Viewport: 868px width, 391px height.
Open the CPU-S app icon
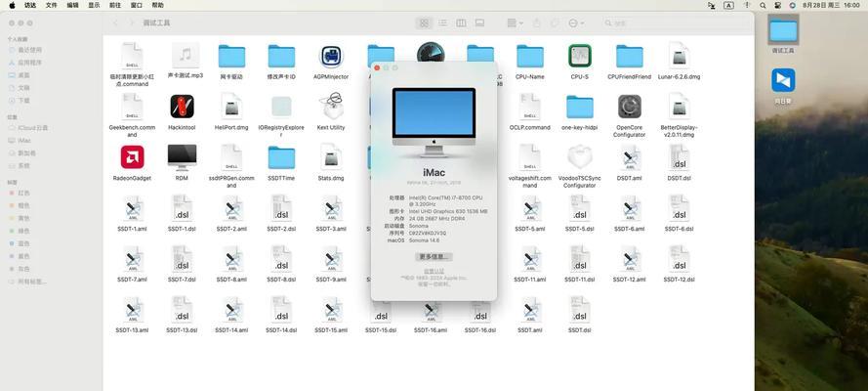click(580, 57)
